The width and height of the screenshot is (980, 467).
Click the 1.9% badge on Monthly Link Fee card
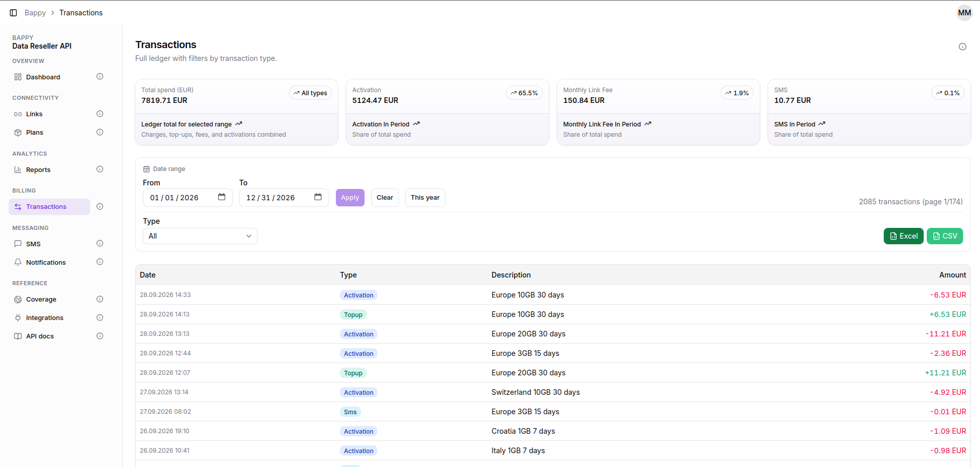(737, 93)
